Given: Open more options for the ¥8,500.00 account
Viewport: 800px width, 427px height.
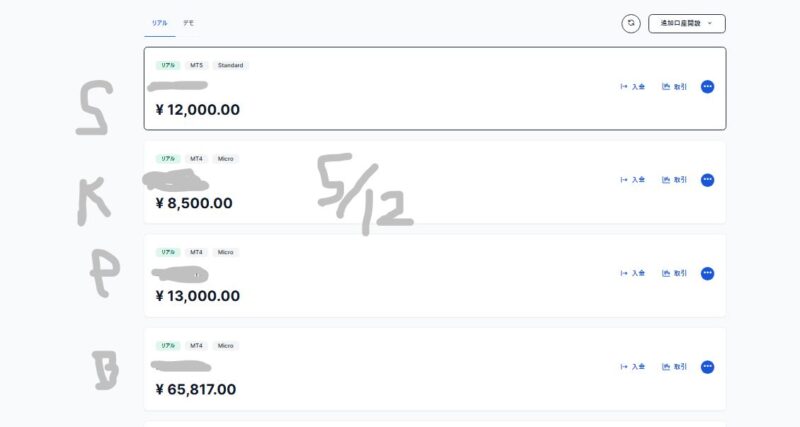Looking at the screenshot, I should pos(707,180).
